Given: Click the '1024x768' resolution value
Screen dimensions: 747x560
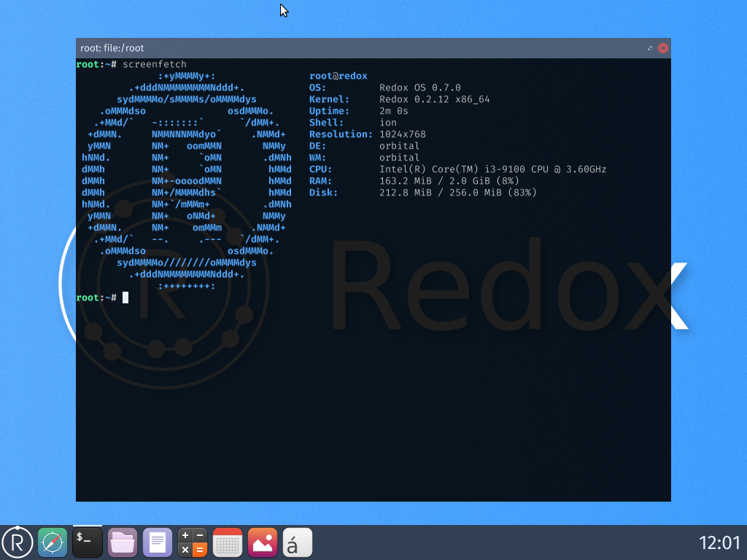Looking at the screenshot, I should [403, 134].
